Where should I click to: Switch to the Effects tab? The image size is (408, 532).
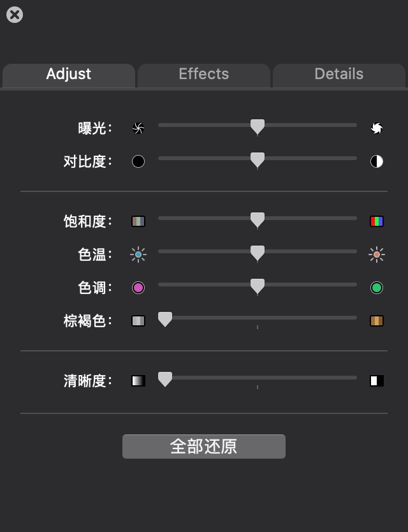(x=204, y=75)
